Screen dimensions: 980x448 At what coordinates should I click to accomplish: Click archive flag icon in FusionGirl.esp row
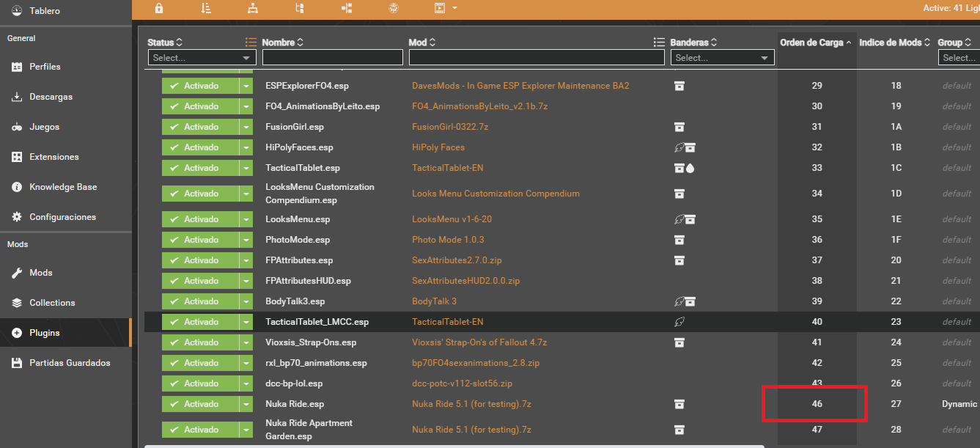(679, 127)
